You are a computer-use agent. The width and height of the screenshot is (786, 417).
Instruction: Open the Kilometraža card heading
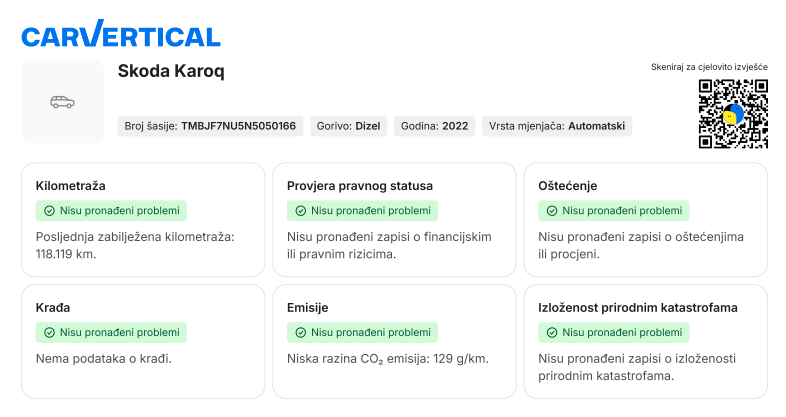(x=70, y=186)
